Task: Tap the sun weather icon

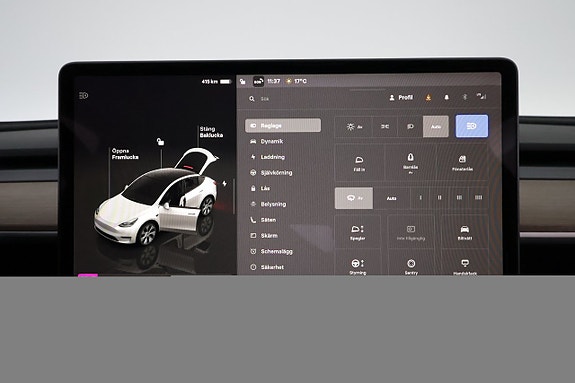Action: [x=289, y=81]
